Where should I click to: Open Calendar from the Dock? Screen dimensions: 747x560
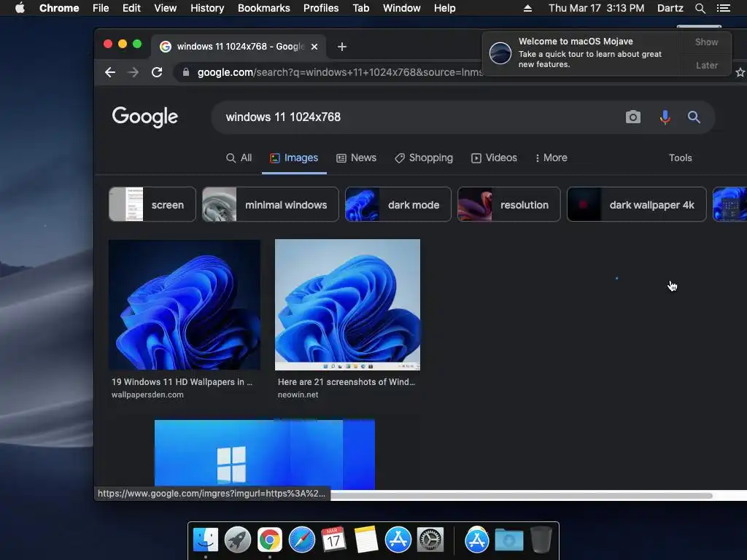333,540
